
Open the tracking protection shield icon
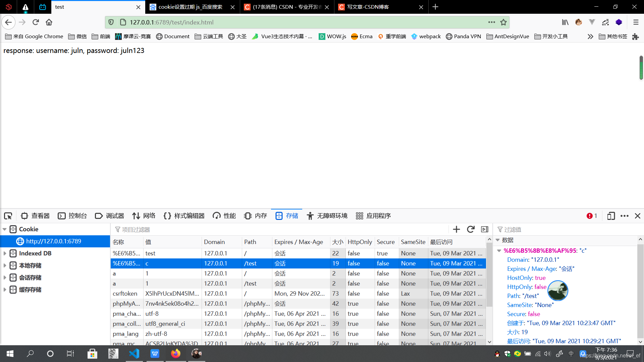111,22
